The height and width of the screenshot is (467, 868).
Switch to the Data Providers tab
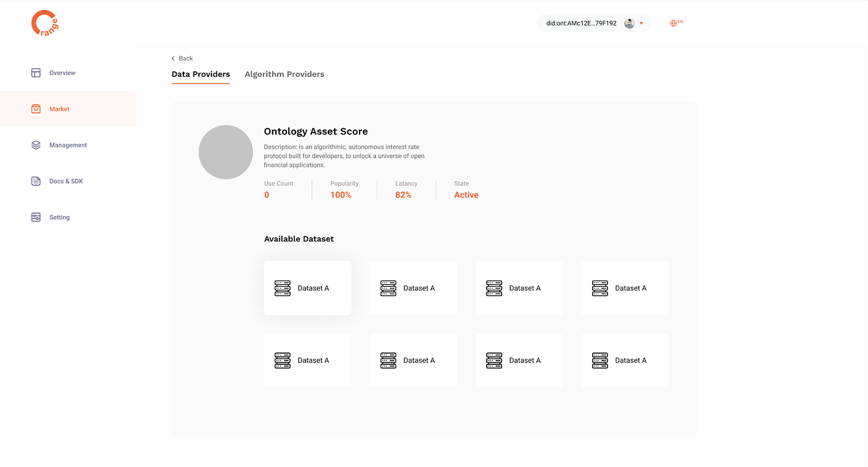coord(201,74)
